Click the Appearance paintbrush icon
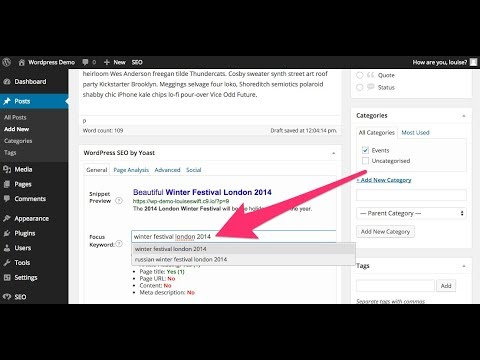480x360 pixels. (7, 218)
